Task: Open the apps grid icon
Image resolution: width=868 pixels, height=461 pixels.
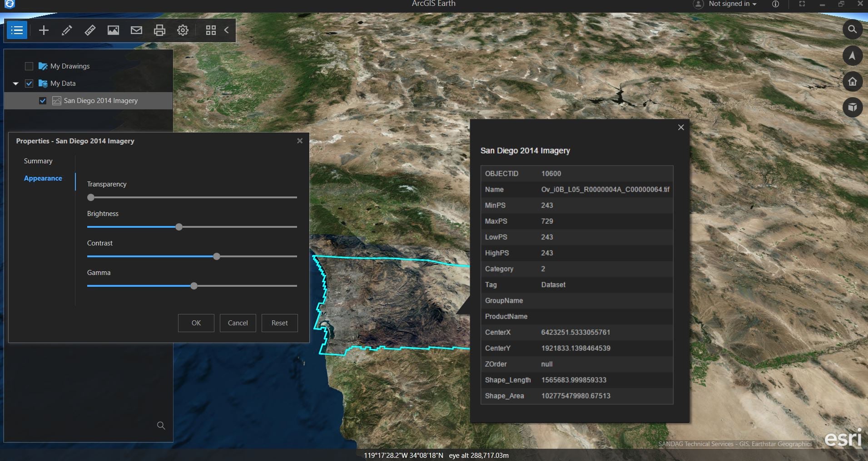Action: tap(211, 30)
